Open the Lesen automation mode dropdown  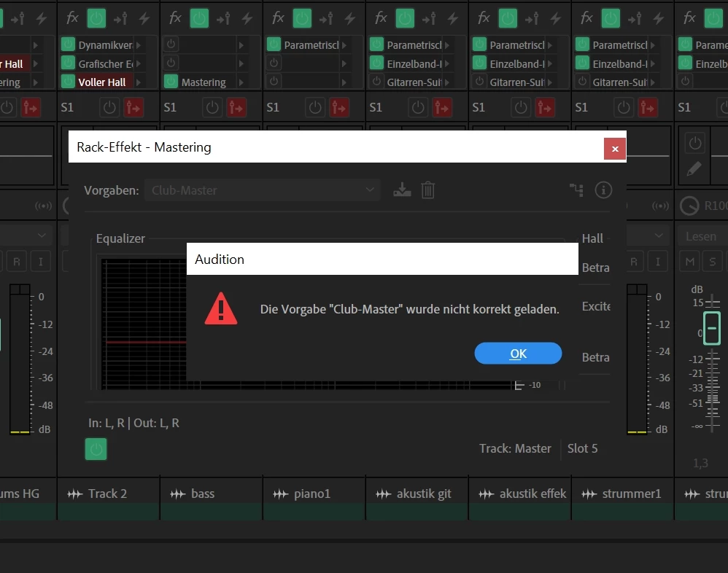coord(703,236)
